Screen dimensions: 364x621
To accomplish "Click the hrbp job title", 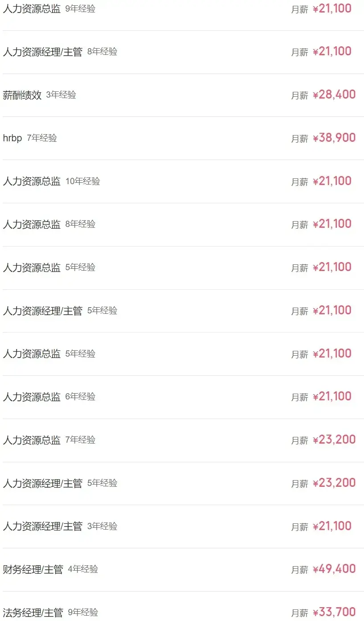I will pyautogui.click(x=12, y=138).
